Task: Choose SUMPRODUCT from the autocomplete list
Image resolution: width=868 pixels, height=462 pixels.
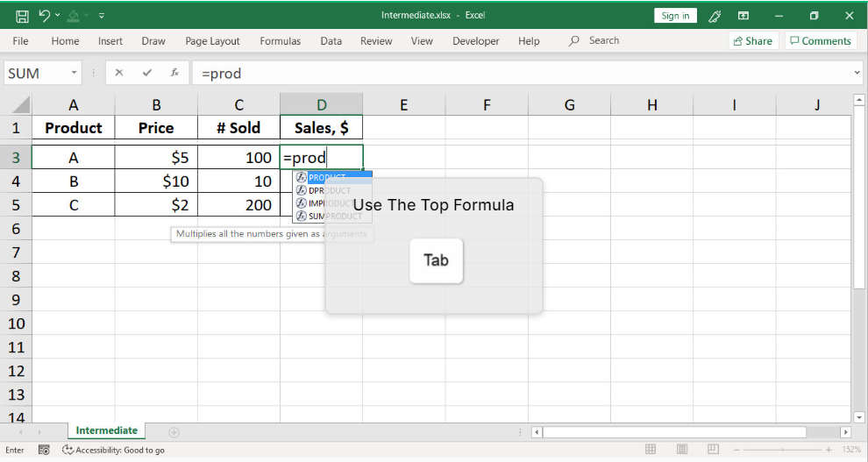Action: click(332, 216)
